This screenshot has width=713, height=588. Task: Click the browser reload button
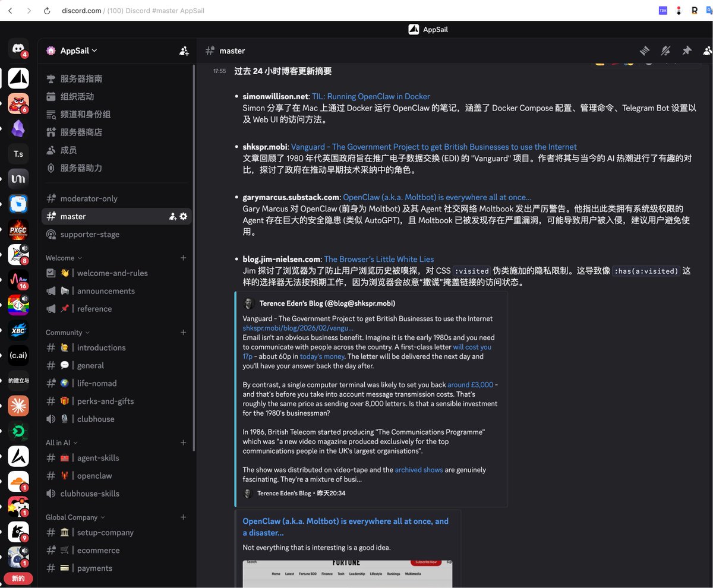coord(47,11)
